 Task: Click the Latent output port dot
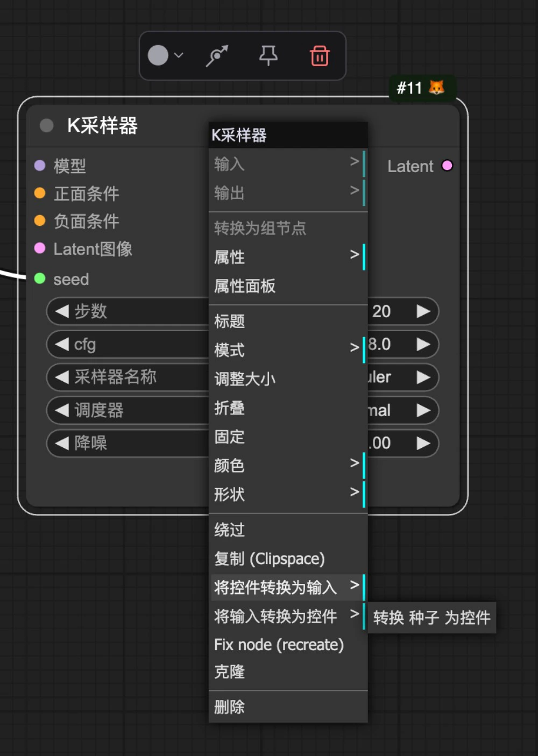[x=447, y=166]
